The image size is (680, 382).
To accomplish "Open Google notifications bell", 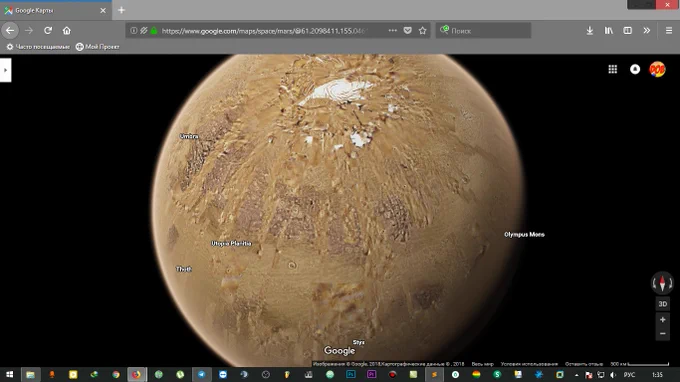I will tap(635, 69).
